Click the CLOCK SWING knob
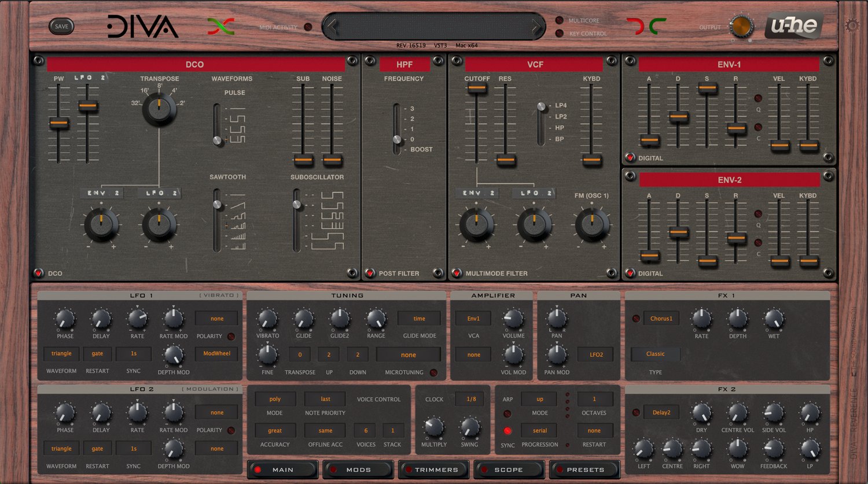The height and width of the screenshot is (484, 868). (x=470, y=428)
